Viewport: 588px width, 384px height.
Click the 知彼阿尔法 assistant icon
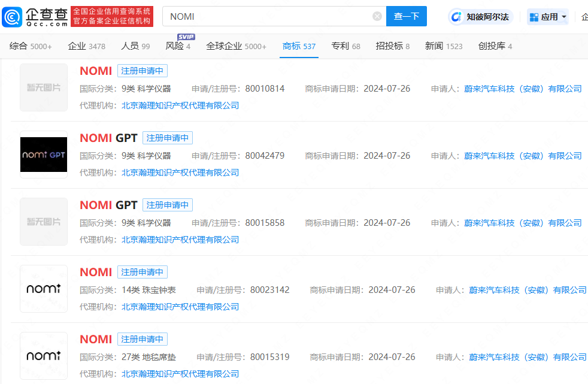[x=455, y=16]
